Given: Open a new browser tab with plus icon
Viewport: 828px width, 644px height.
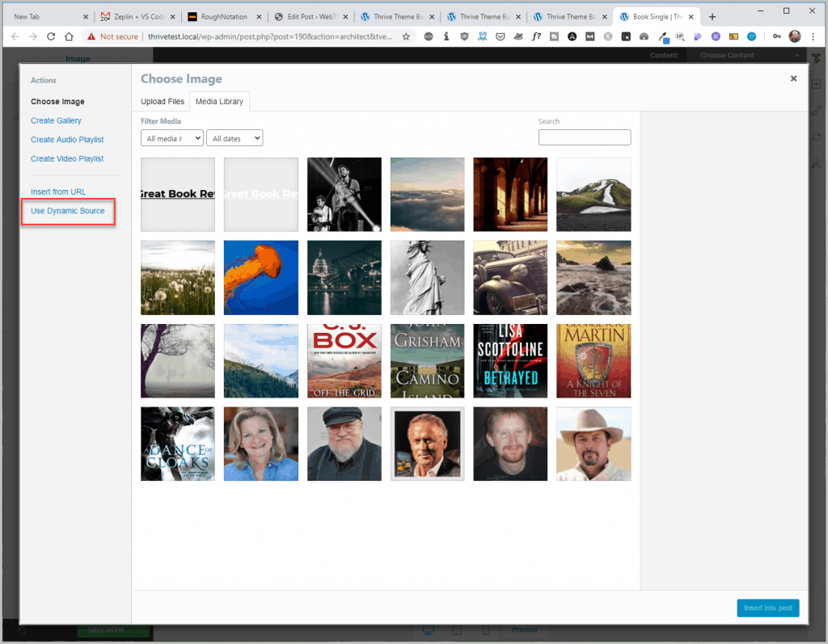Looking at the screenshot, I should (x=712, y=16).
